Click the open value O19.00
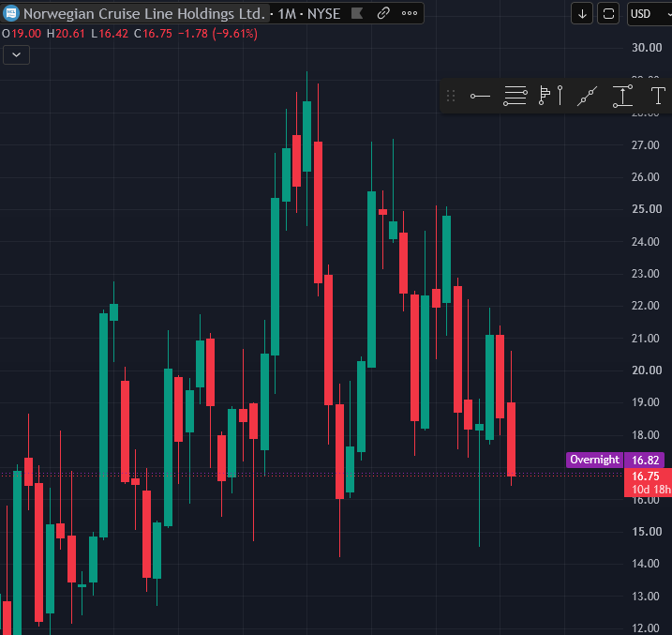 (x=22, y=34)
